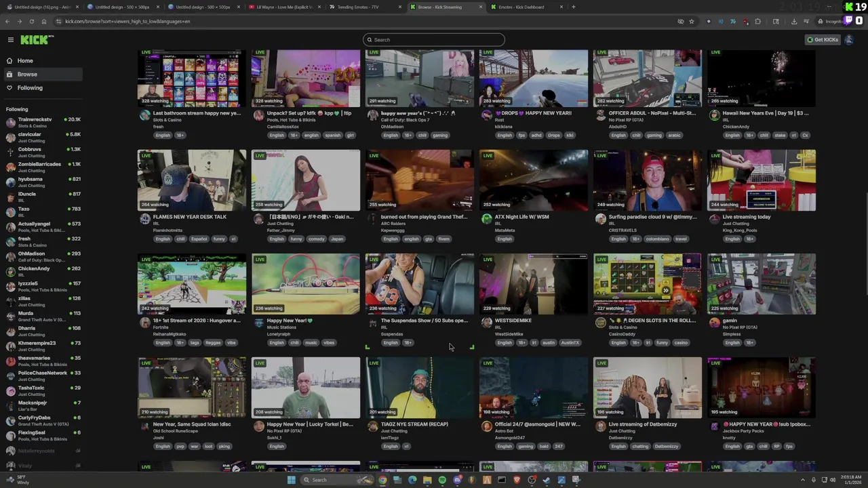Open Trainwreckstv followed channel

(x=42, y=122)
